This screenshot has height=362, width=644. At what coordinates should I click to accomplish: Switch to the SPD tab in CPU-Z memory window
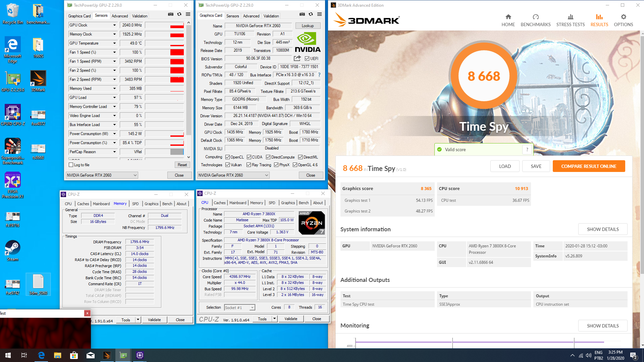click(135, 204)
